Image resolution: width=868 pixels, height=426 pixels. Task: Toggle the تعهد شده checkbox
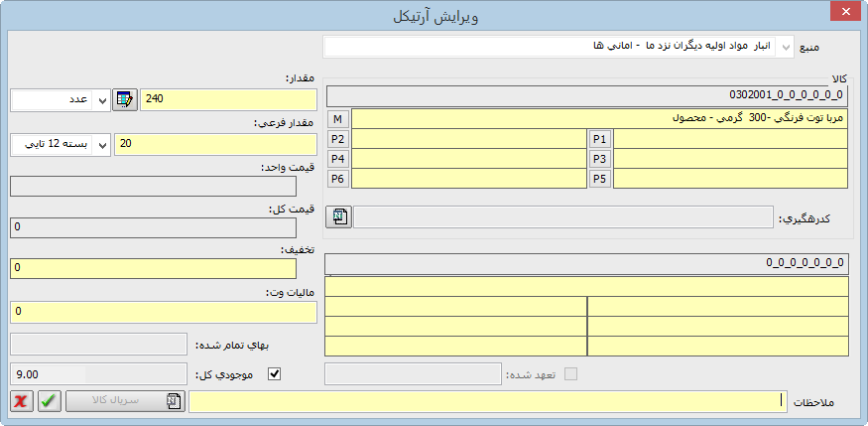point(570,374)
